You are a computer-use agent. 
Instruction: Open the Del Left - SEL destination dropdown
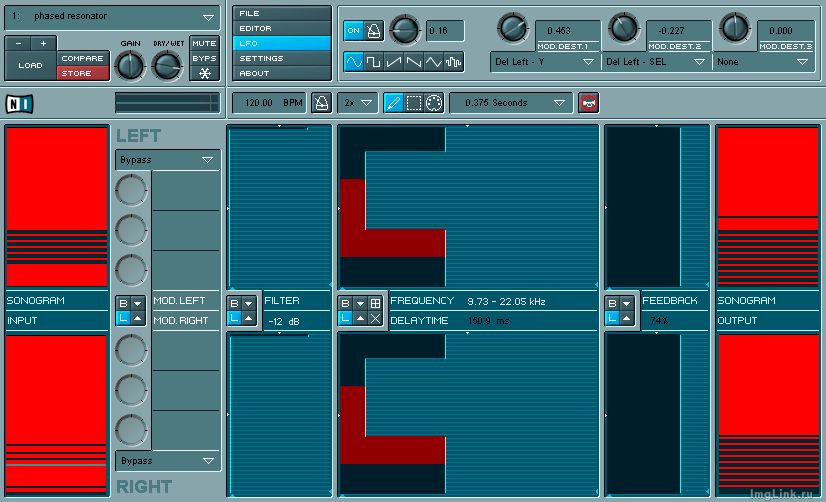point(655,62)
